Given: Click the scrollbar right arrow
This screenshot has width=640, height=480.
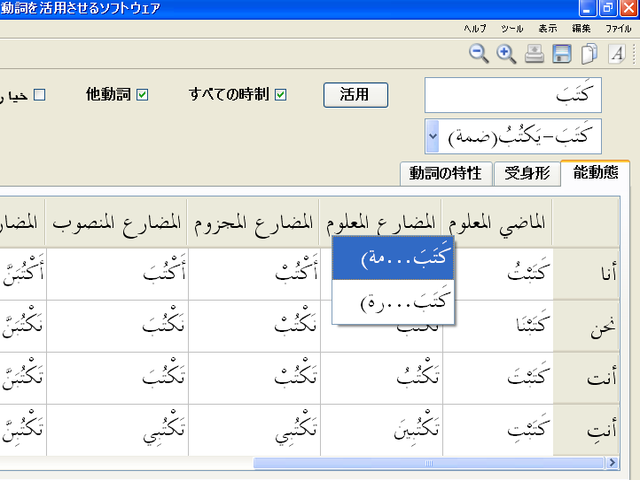Looking at the screenshot, I should [x=612, y=463].
